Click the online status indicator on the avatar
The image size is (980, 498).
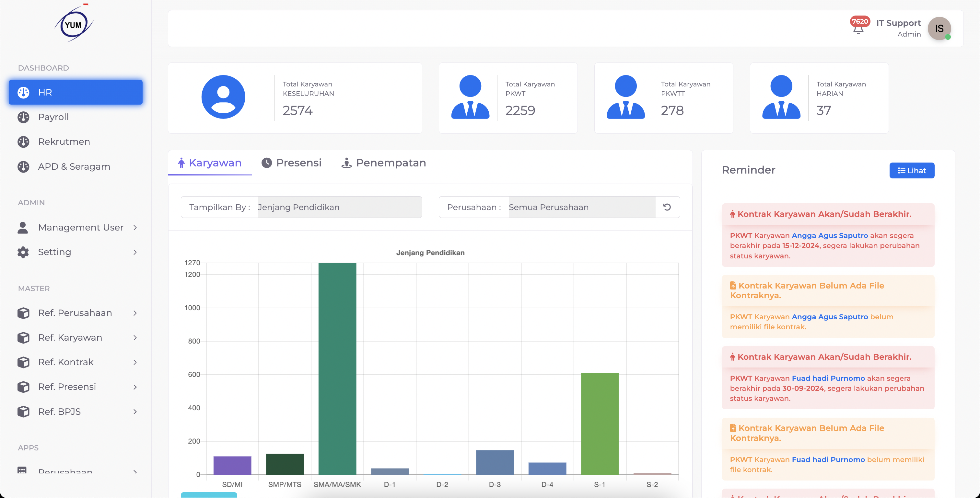coord(948,37)
